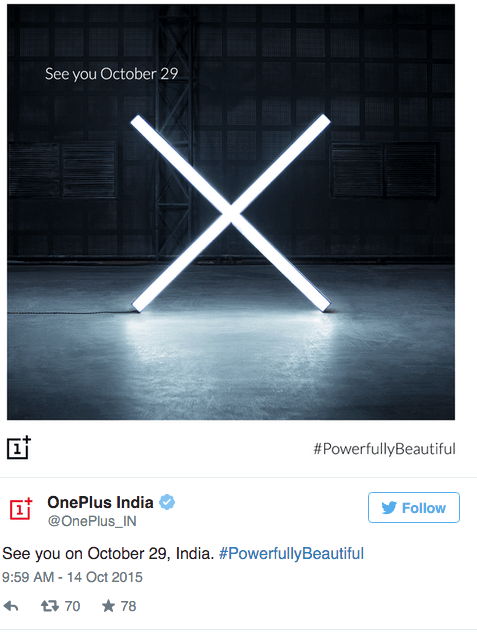Open the blue #PowerfullyBeautiful hashtag link
477x636 pixels.
(291, 554)
